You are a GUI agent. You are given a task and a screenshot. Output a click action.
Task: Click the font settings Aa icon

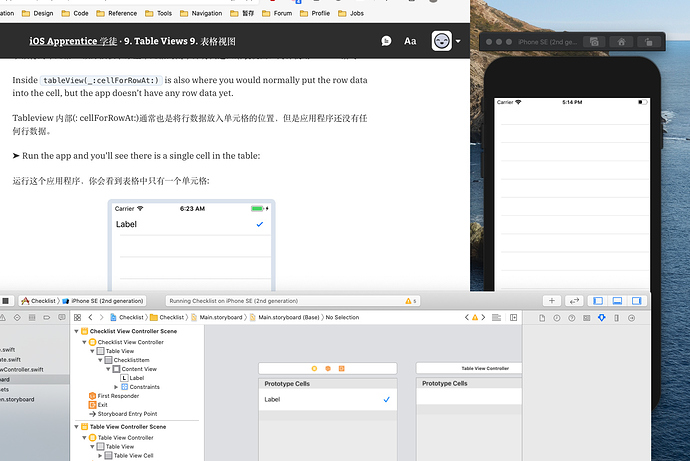tap(410, 41)
